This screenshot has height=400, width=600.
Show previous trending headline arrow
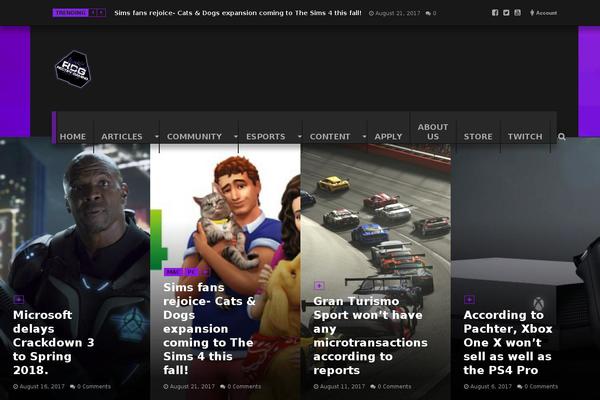point(93,13)
